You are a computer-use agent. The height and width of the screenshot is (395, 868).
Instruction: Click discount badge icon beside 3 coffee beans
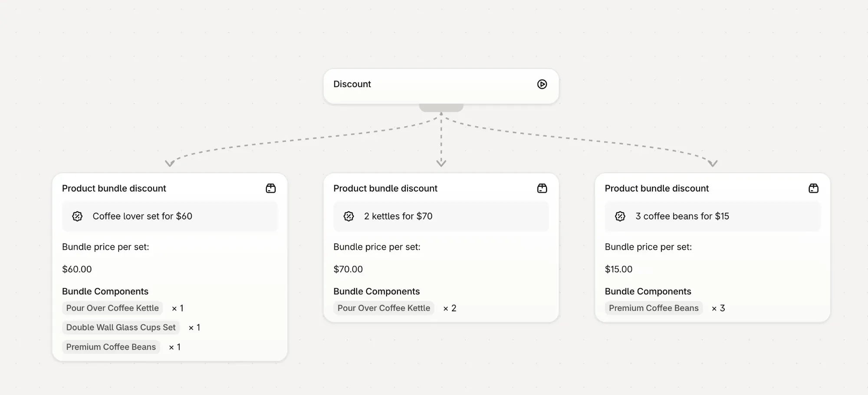620,216
